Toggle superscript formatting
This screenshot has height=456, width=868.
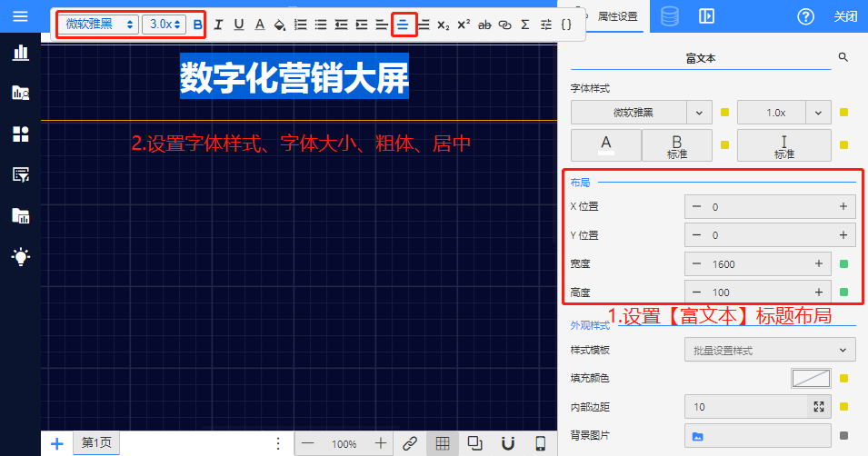464,25
